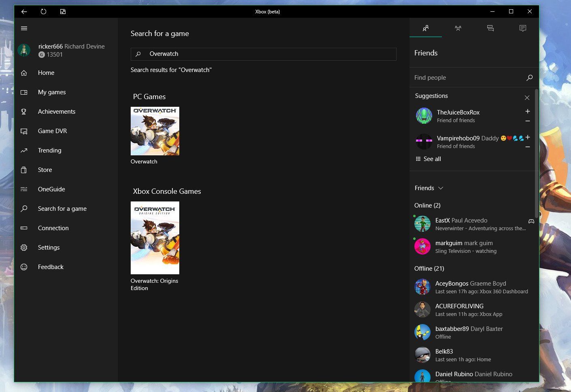
Task: Switch to the Parties panel icon
Action: [458, 28]
